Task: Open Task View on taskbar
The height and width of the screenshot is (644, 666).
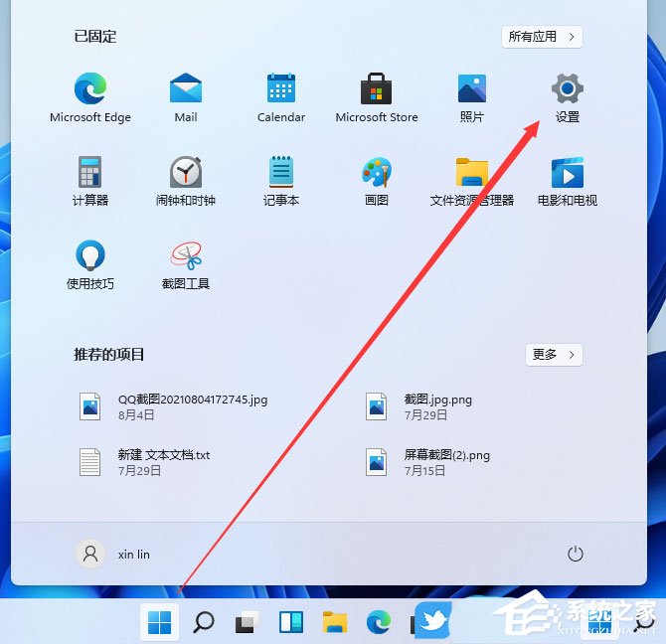Action: (x=248, y=622)
